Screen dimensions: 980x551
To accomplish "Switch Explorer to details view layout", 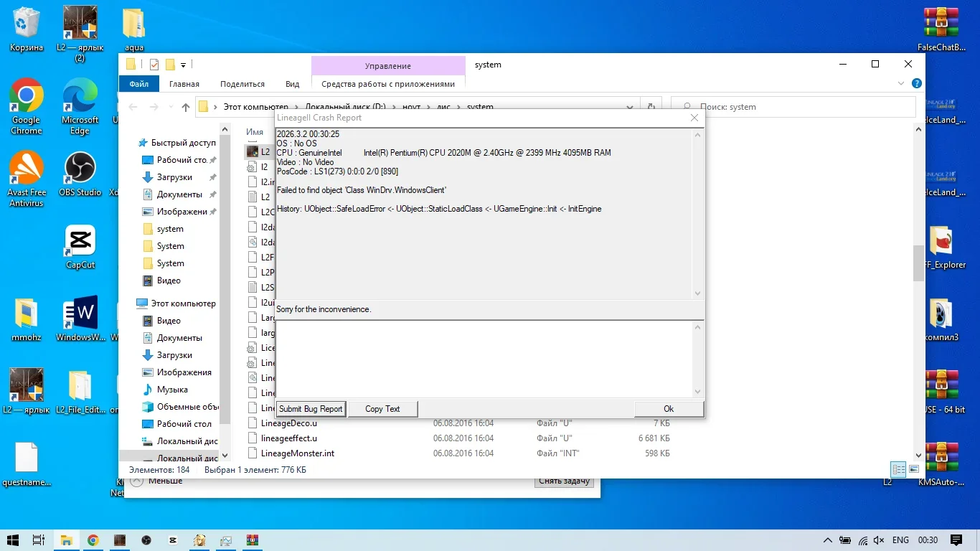I will coord(899,469).
